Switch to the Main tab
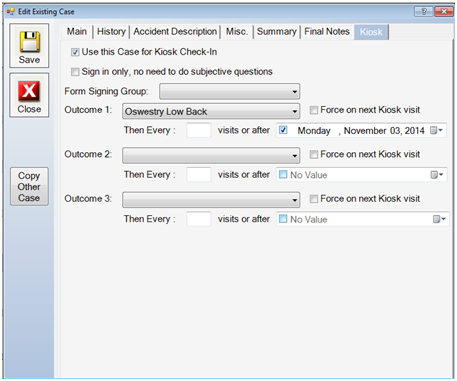457x381 pixels. pos(77,32)
